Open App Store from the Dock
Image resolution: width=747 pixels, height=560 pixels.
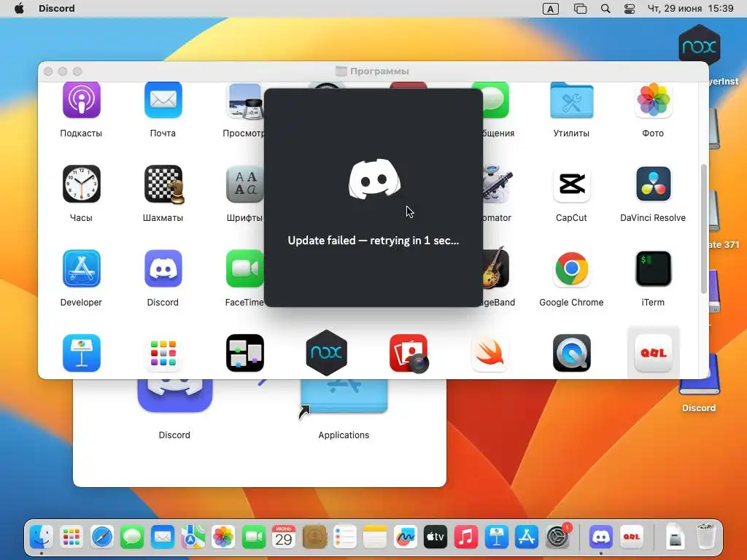(x=527, y=537)
